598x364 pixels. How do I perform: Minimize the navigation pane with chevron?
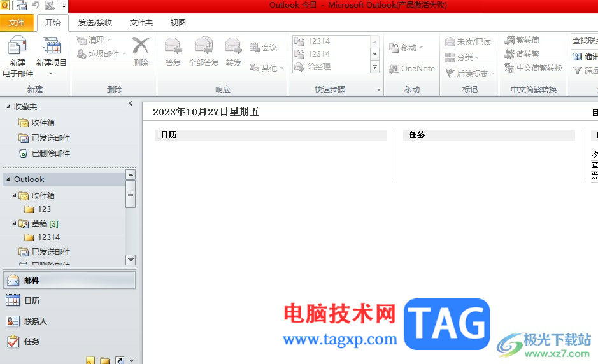tap(131, 104)
